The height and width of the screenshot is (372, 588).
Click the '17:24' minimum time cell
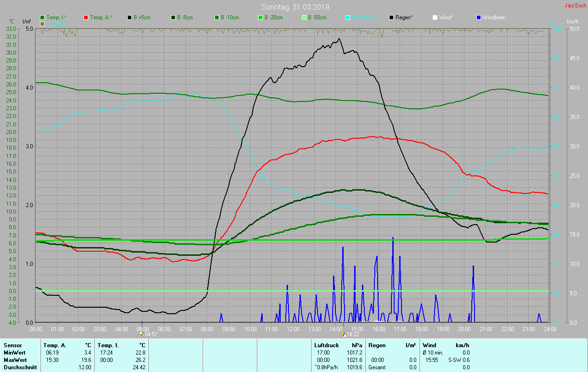pos(106,353)
